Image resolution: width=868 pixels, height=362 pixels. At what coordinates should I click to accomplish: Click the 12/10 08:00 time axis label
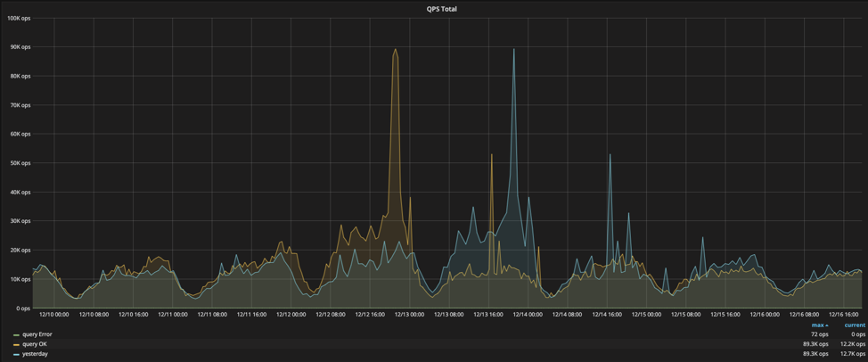point(94,315)
